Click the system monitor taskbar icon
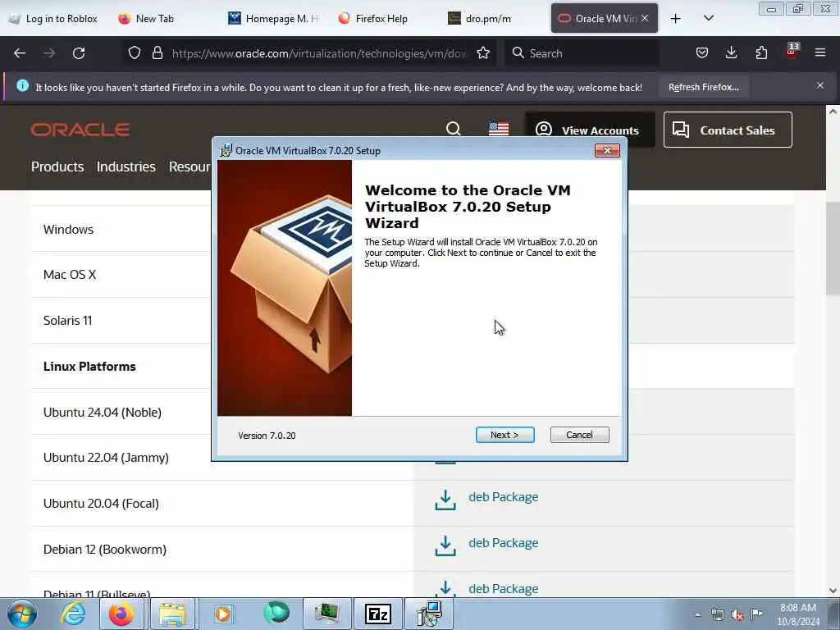 click(x=326, y=614)
